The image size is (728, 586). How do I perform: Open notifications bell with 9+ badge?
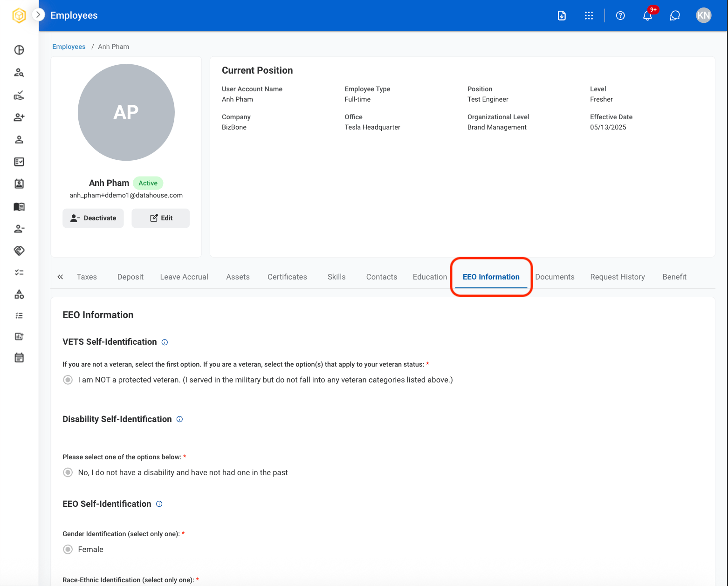648,15
